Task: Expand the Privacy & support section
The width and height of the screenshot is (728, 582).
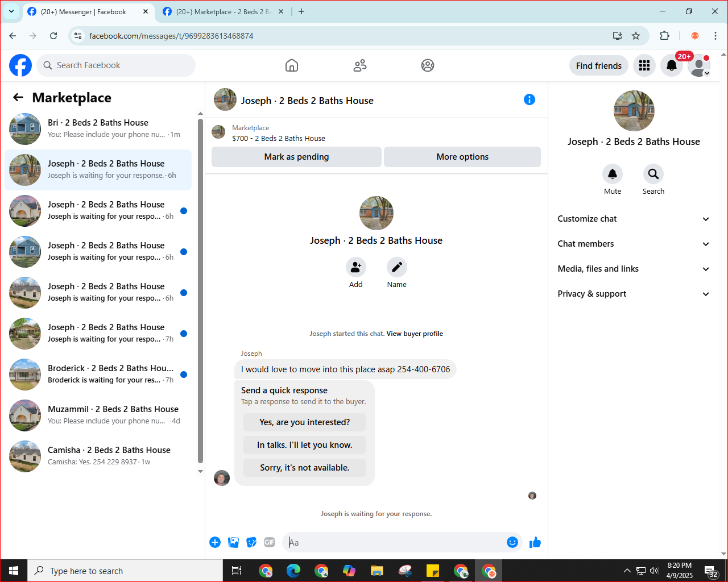Action: (x=634, y=294)
